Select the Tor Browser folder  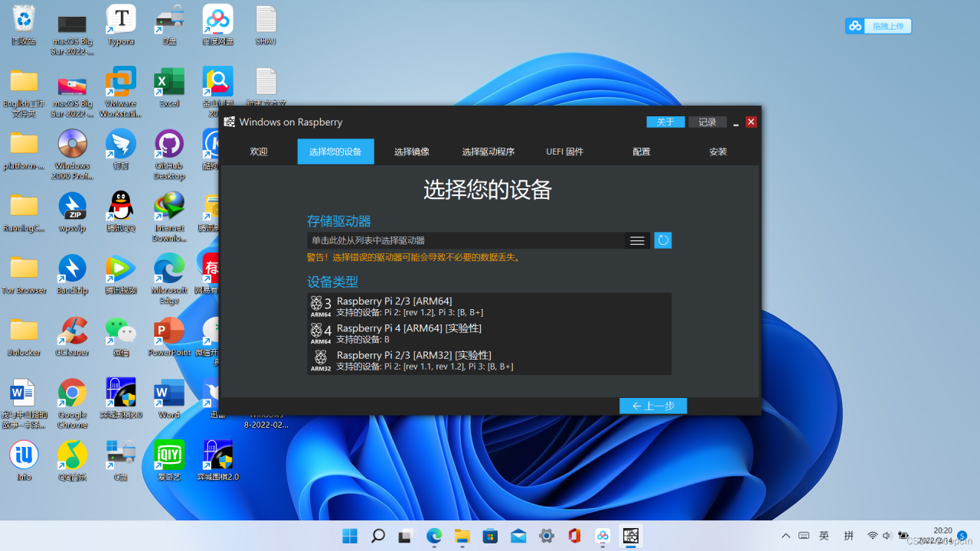pos(24,274)
